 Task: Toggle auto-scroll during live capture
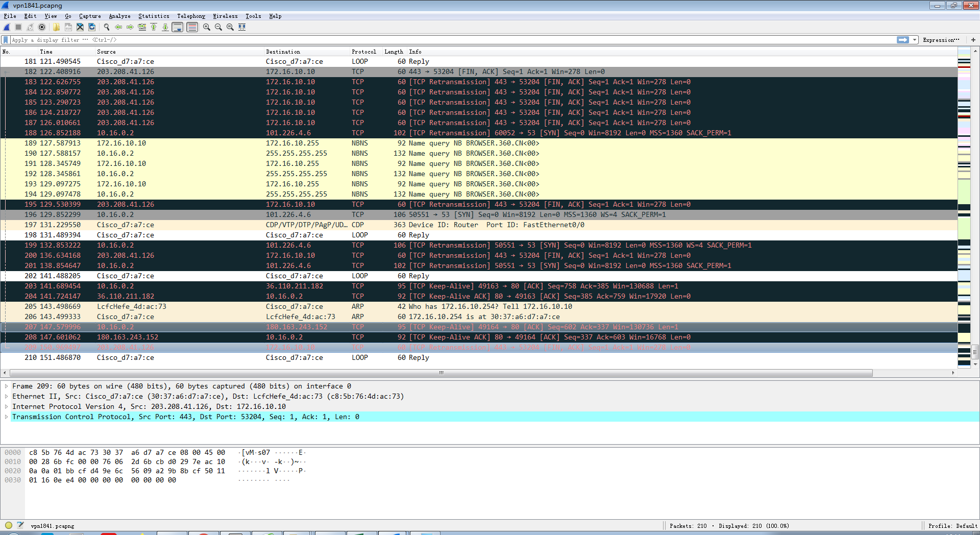click(x=178, y=27)
